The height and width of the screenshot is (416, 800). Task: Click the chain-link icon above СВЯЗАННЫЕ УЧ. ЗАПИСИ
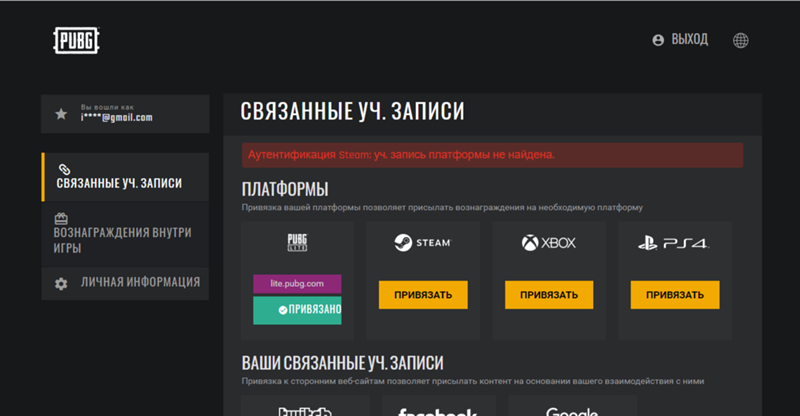(x=64, y=169)
